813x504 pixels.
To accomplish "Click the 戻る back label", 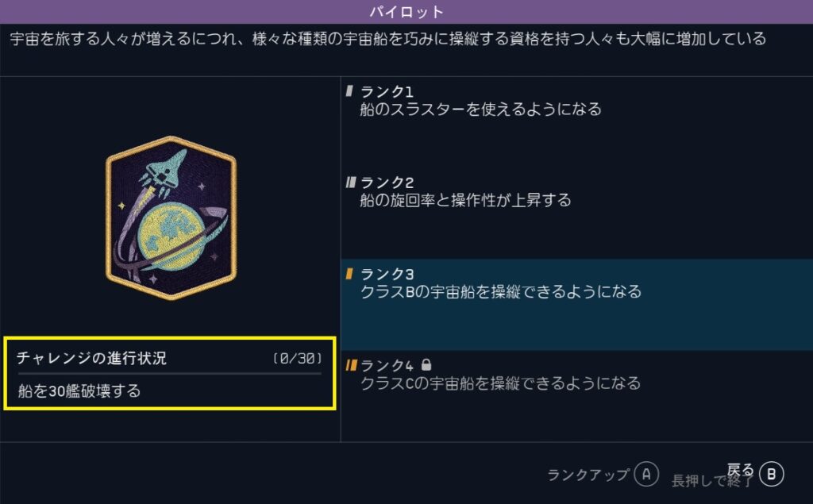I will pos(740,471).
